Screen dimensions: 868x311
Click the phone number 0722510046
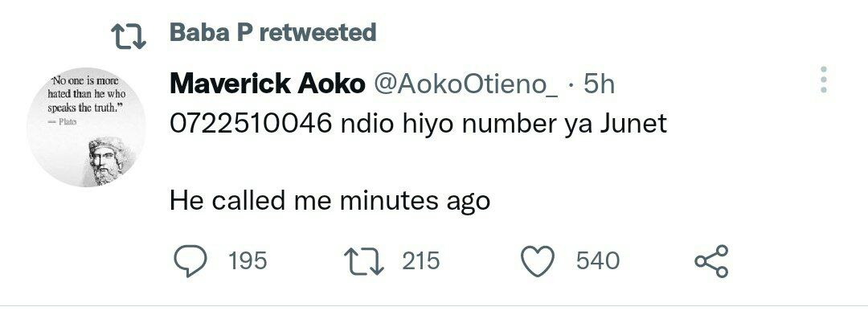click(251, 124)
